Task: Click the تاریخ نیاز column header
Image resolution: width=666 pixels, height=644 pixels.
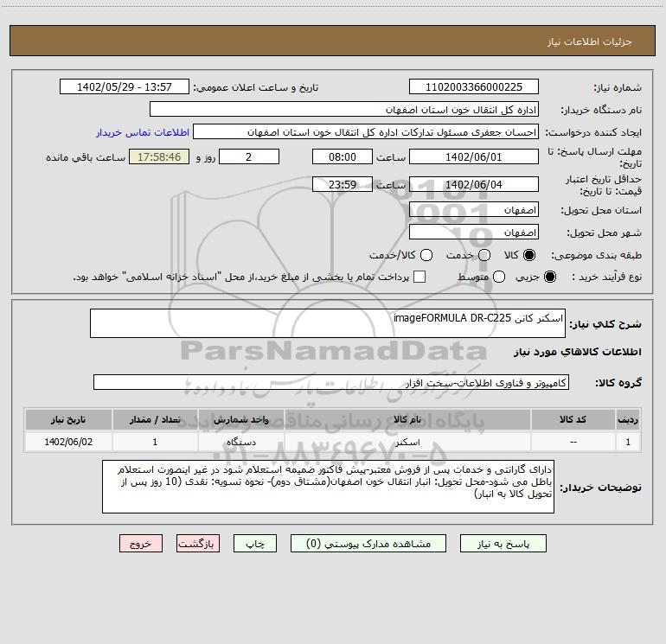Action: click(68, 419)
